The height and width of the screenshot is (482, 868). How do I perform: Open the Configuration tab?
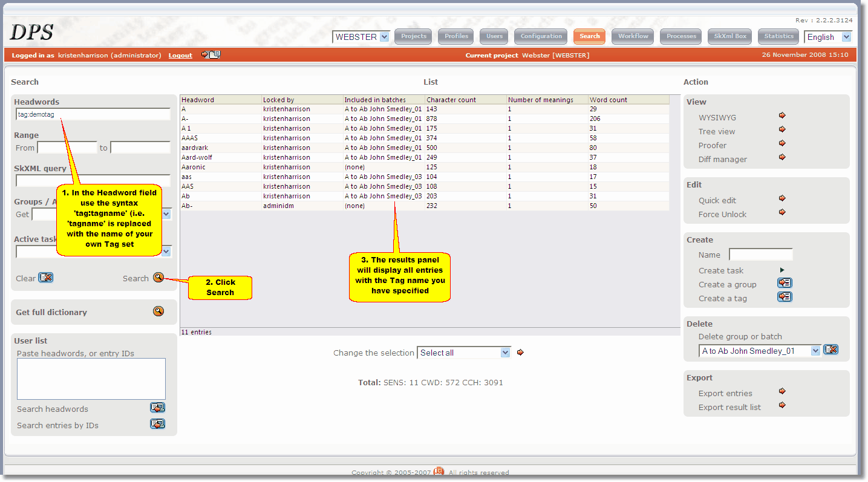click(x=541, y=36)
